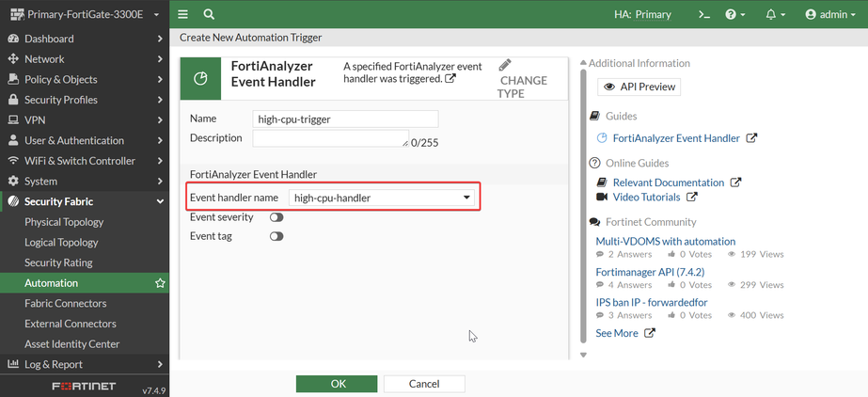Open the FortiAnalyzer Event Handler guide link
This screenshot has height=397, width=868.
pyautogui.click(x=676, y=138)
